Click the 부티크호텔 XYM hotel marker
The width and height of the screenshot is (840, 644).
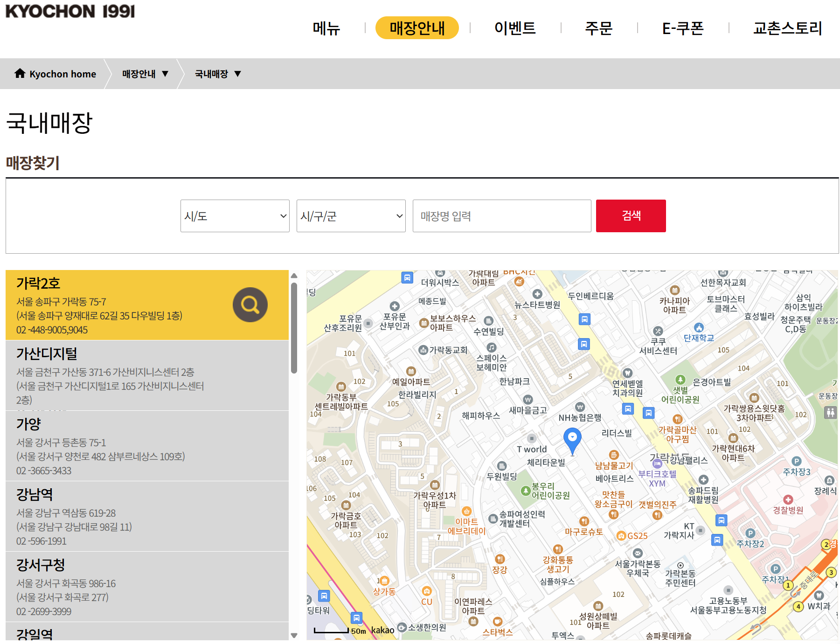(657, 464)
